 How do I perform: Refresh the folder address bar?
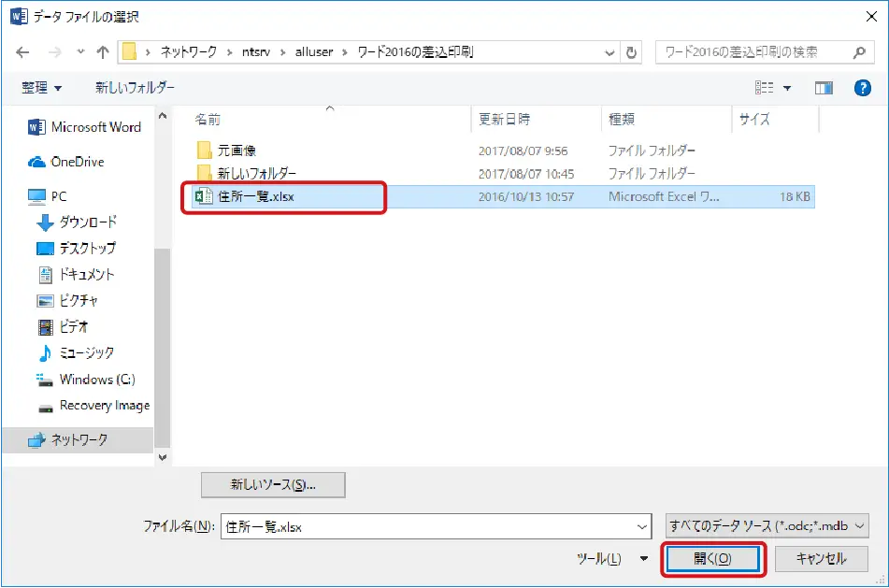631,52
